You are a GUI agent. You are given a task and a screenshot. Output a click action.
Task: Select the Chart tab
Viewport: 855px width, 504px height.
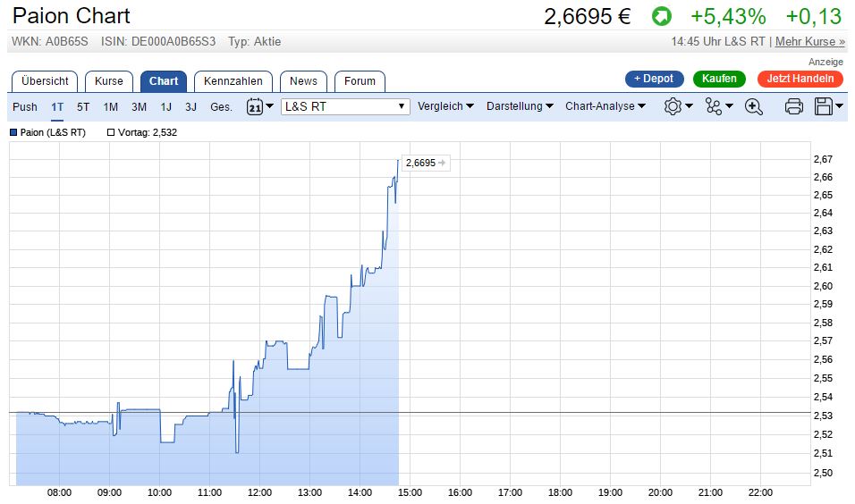[x=164, y=81]
